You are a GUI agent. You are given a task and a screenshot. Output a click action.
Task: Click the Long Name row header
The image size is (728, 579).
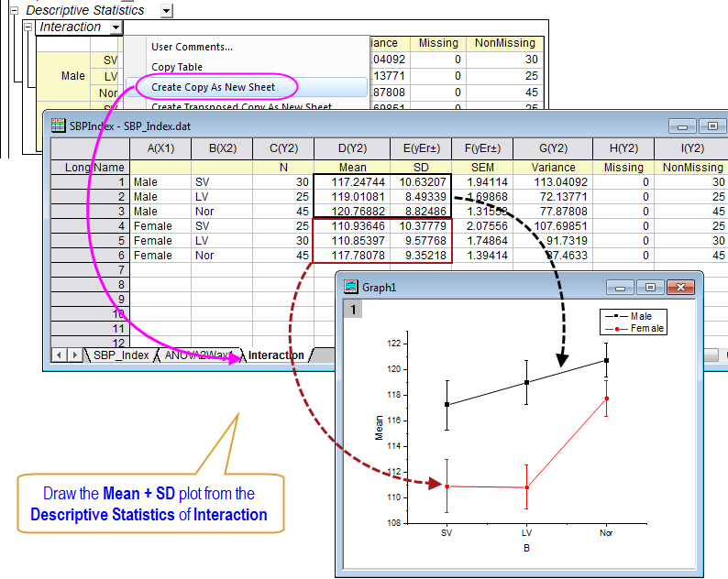(90, 167)
